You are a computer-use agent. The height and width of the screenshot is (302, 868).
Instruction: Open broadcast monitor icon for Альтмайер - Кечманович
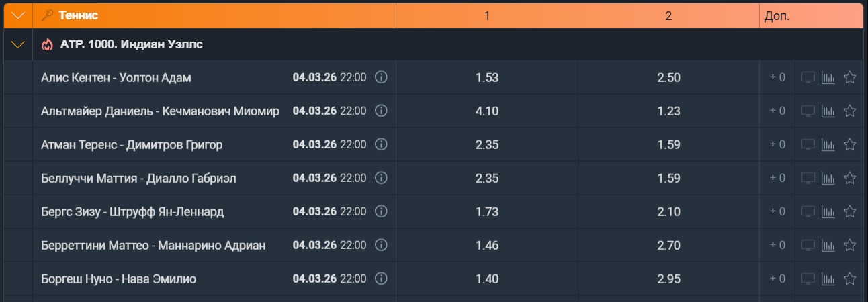(808, 111)
